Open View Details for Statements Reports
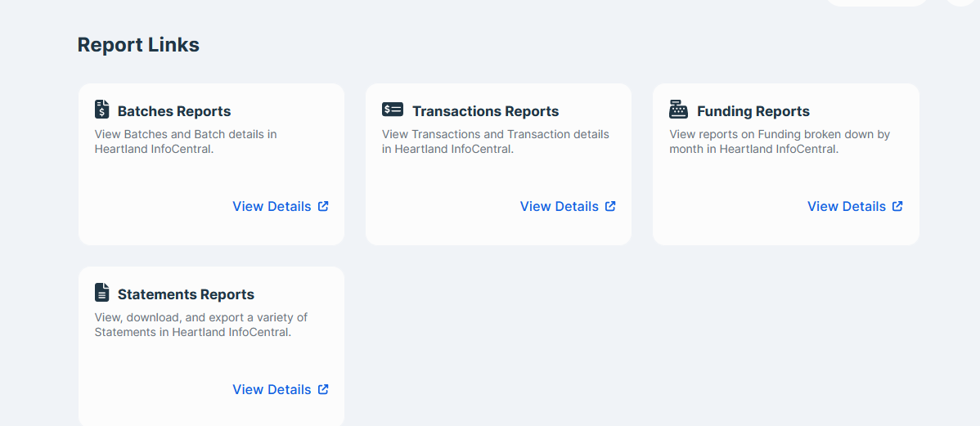 coord(281,389)
